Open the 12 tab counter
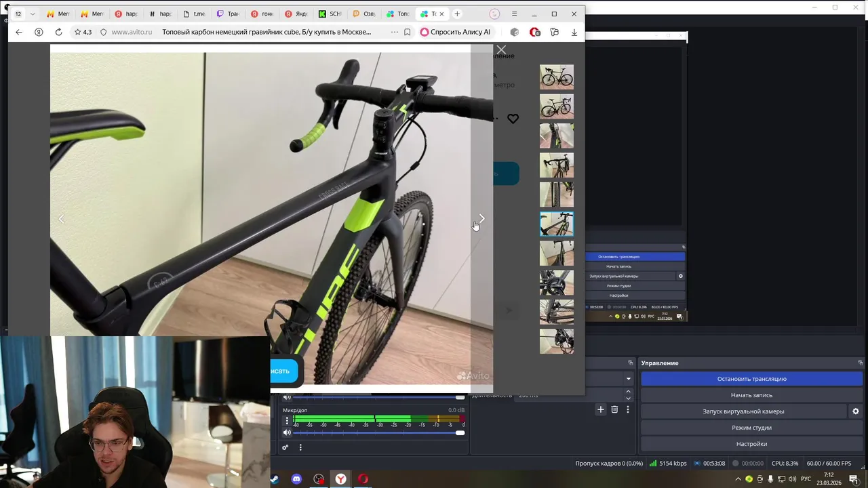The image size is (868, 488). 18,14
